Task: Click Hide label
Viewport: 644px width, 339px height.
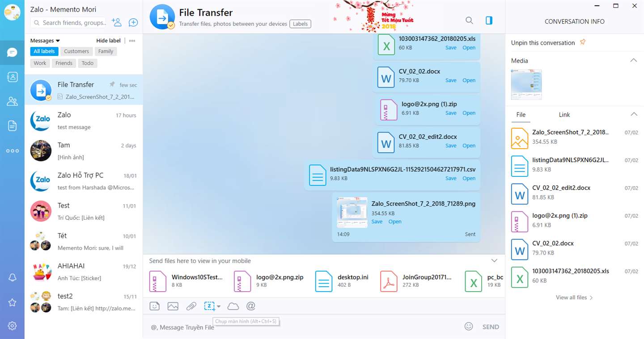Action: (x=109, y=41)
